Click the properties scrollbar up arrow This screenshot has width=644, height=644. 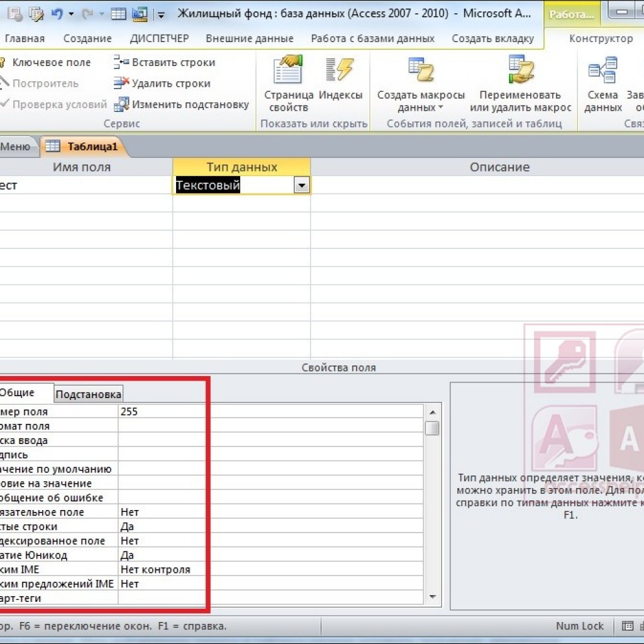(x=433, y=412)
